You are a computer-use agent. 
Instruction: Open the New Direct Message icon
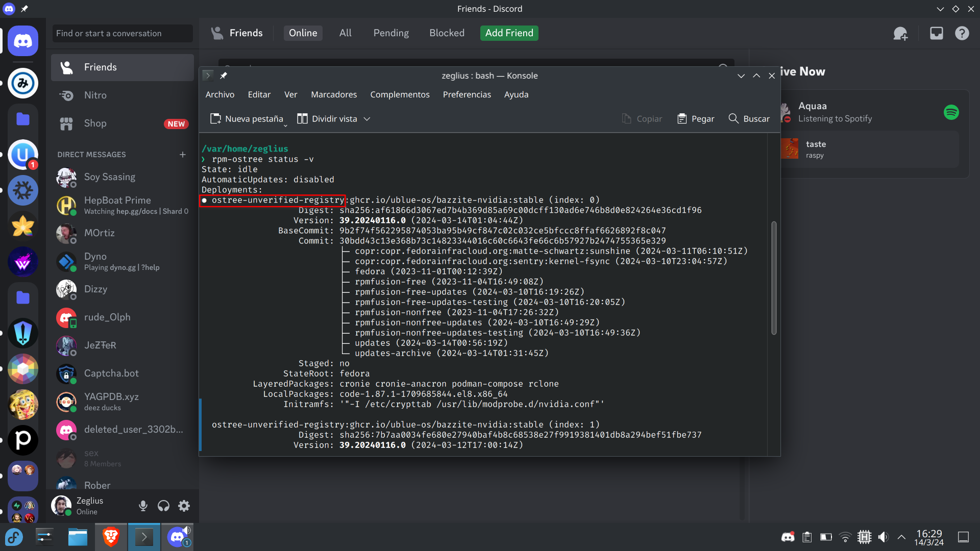(x=900, y=33)
